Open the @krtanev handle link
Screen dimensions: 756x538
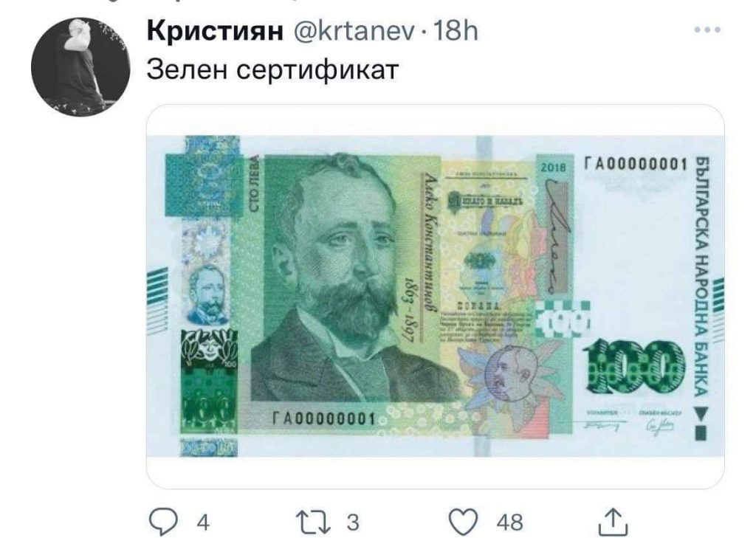click(354, 32)
